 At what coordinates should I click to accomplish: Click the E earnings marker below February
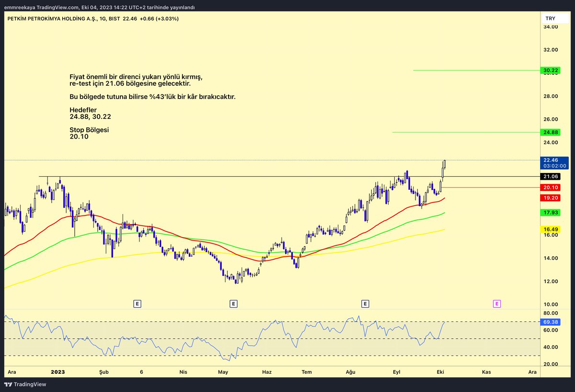(x=137, y=303)
